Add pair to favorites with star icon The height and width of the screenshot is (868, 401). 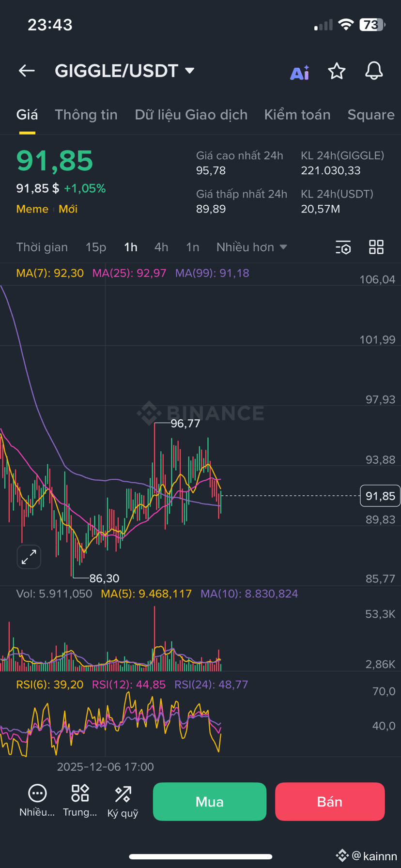point(337,71)
